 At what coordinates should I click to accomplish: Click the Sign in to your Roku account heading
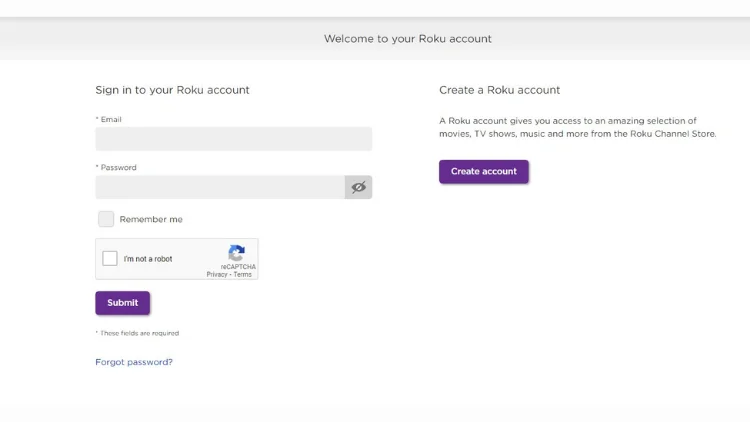[x=172, y=90]
